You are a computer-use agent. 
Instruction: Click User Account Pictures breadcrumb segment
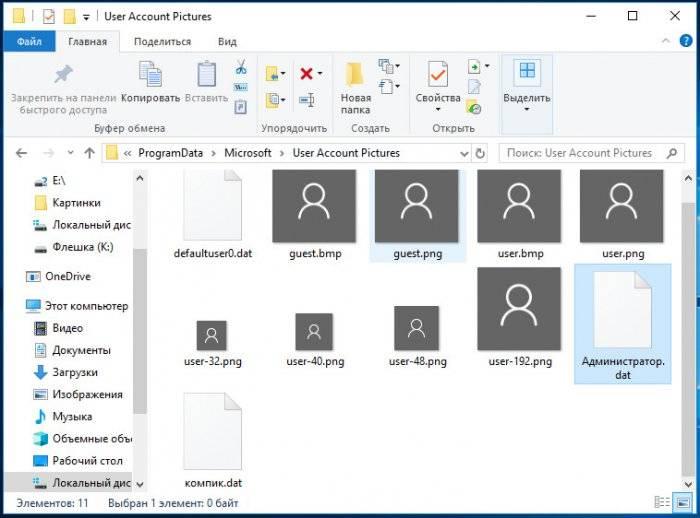click(346, 153)
